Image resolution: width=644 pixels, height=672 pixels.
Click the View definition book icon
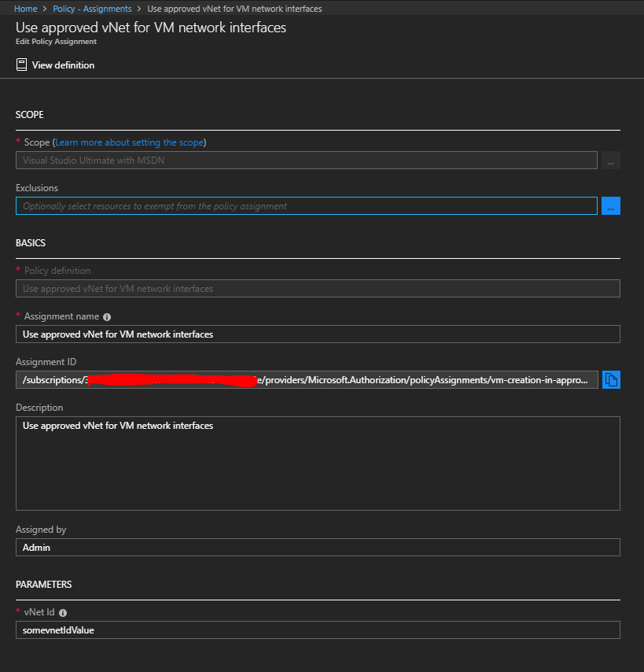(21, 65)
